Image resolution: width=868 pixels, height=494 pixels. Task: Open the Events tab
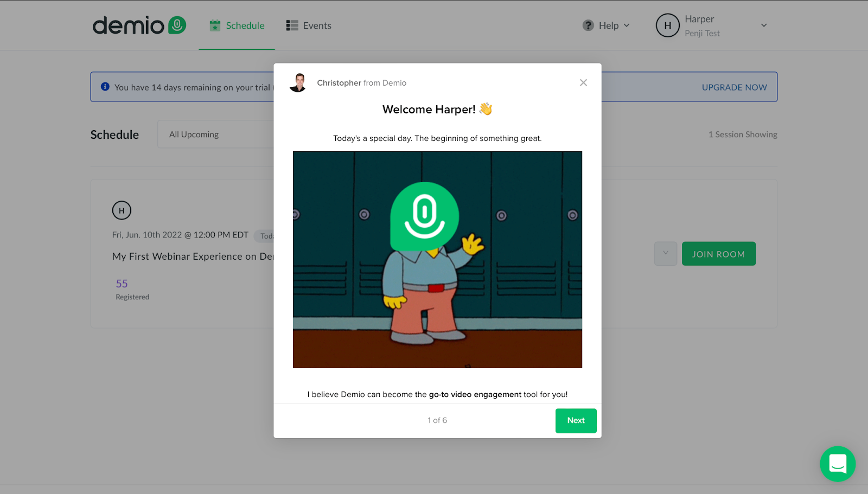[309, 25]
